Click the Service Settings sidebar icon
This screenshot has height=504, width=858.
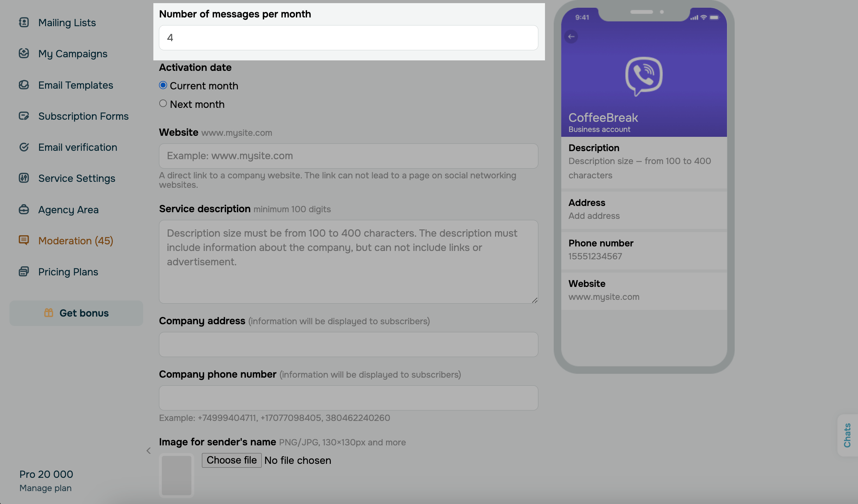24,178
